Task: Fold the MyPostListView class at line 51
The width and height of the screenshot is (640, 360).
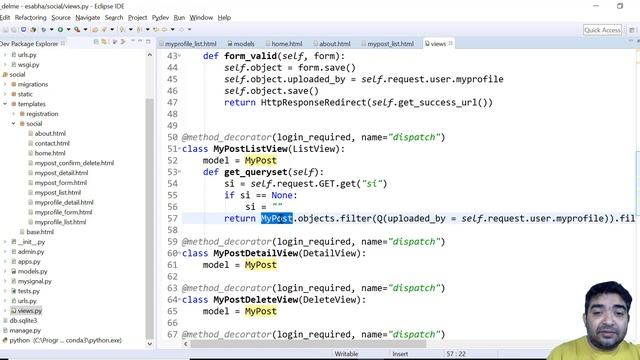Action: pyautogui.click(x=180, y=148)
